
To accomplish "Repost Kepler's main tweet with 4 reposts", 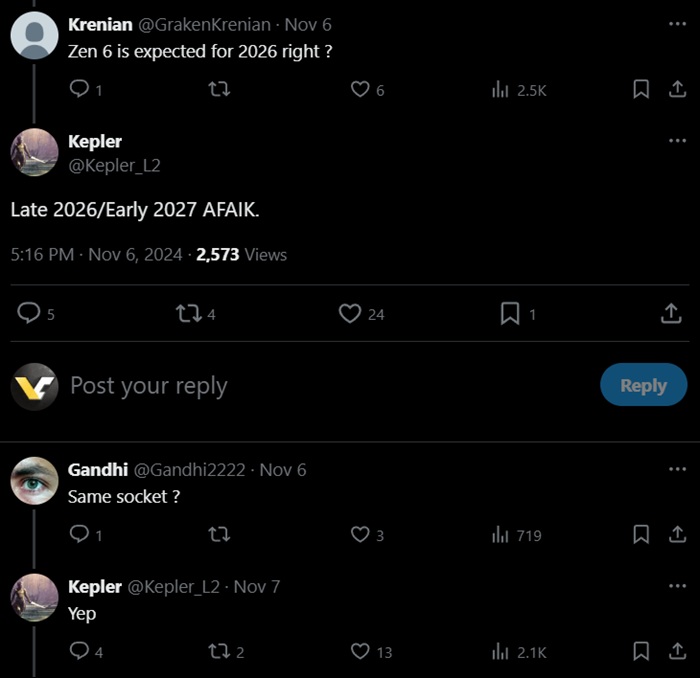I will pyautogui.click(x=186, y=313).
